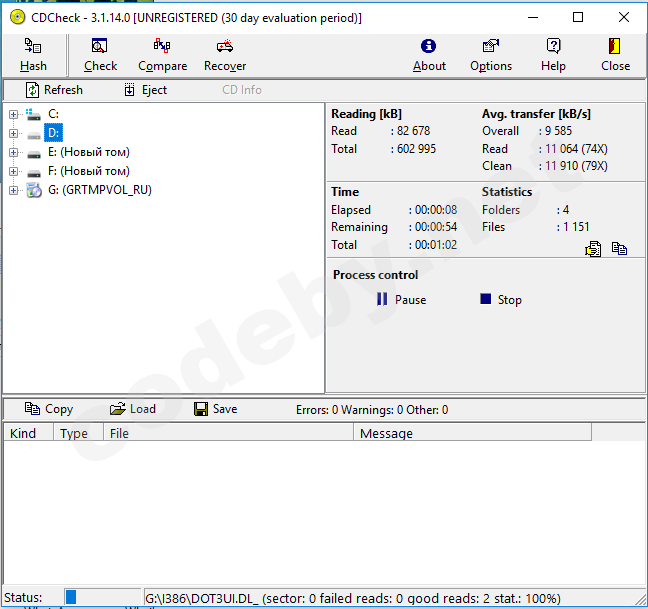Eject the selected disc
This screenshot has width=648, height=609.
pos(146,90)
